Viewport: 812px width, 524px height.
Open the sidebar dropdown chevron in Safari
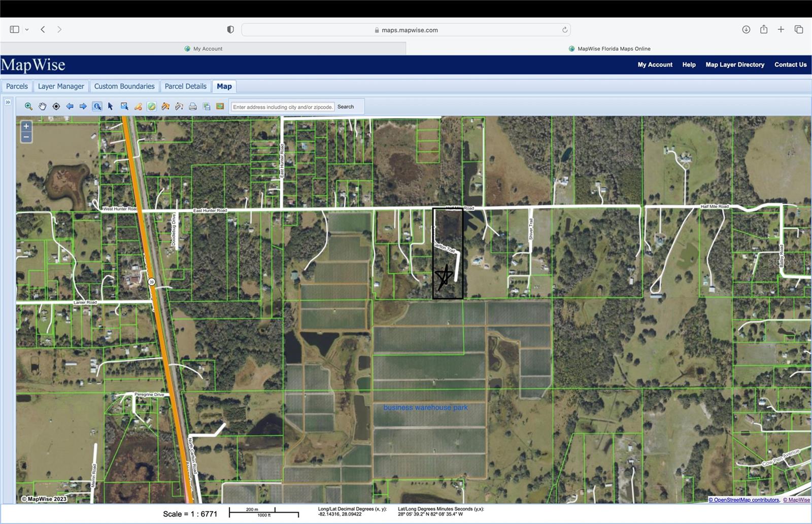[27, 29]
